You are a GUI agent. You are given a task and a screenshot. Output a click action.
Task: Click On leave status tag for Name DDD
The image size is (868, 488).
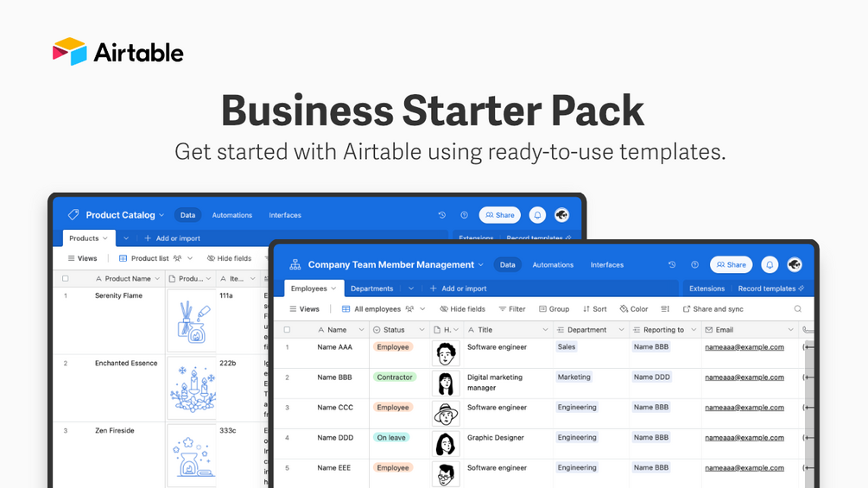(391, 437)
